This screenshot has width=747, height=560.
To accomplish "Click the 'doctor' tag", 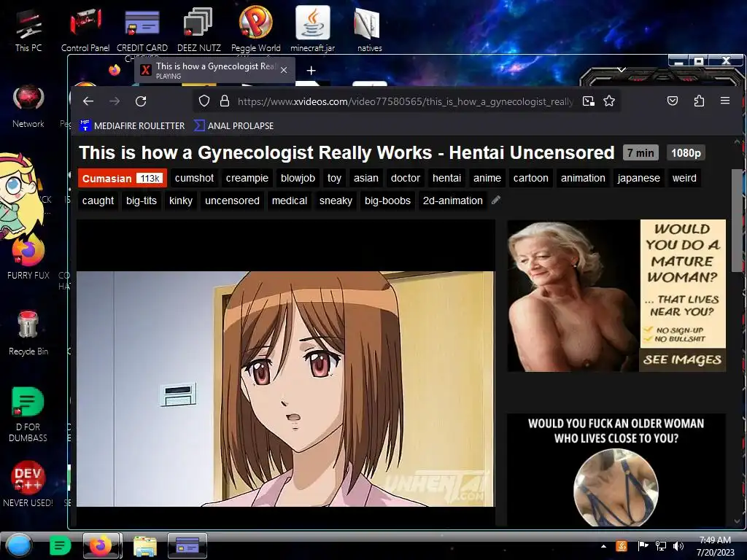I will [406, 178].
